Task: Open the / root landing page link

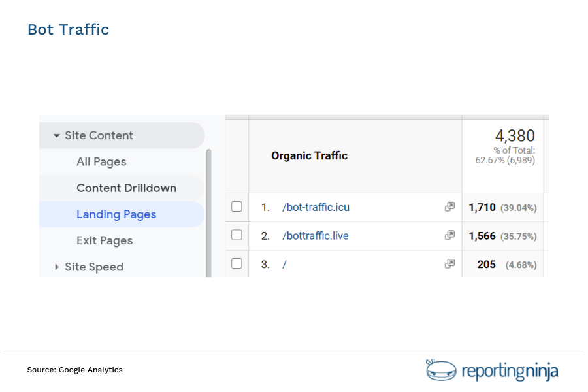Action: [x=284, y=265]
